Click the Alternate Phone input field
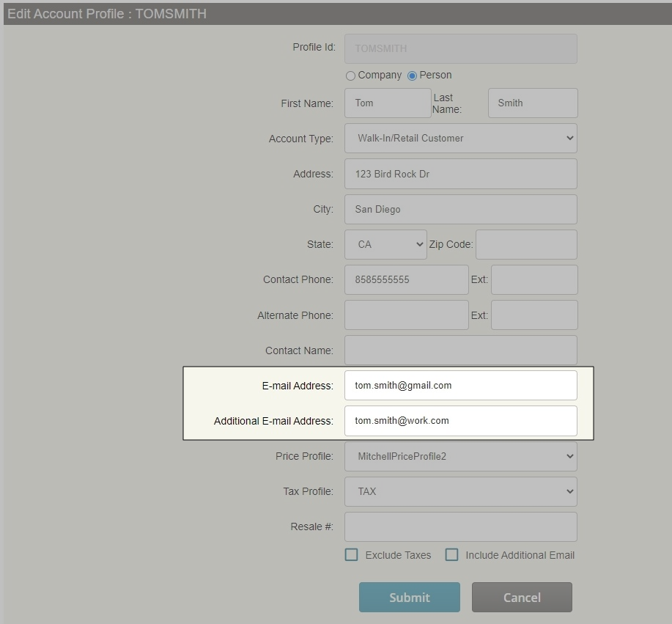This screenshot has width=672, height=624. click(x=406, y=315)
